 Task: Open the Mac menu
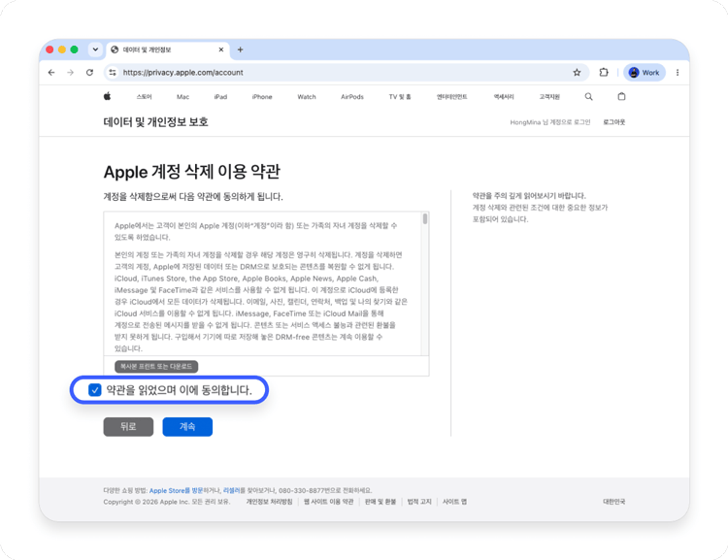pyautogui.click(x=182, y=97)
